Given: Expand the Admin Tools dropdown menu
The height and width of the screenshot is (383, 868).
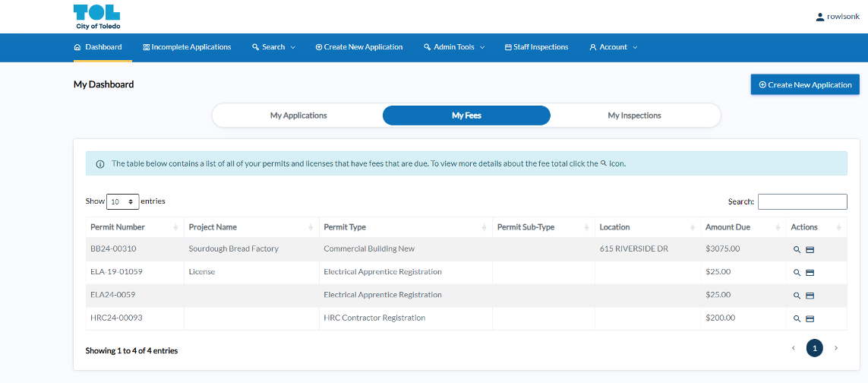Looking at the screenshot, I should 454,47.
